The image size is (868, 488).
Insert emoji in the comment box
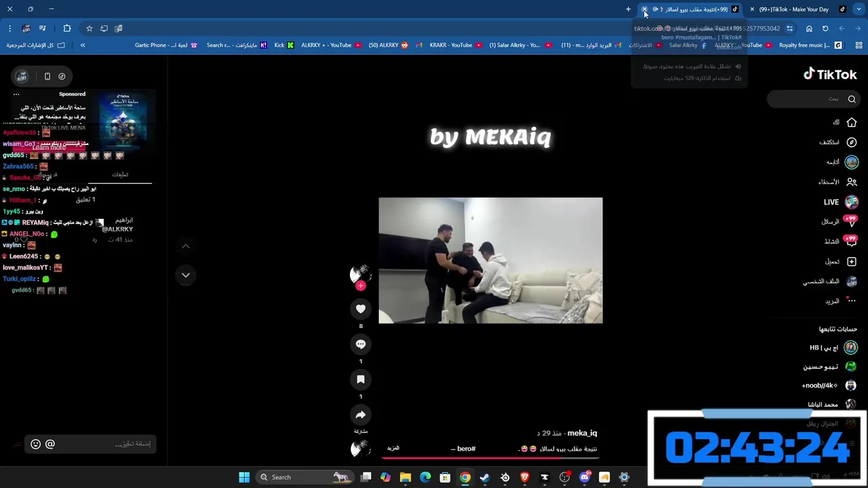[36, 444]
